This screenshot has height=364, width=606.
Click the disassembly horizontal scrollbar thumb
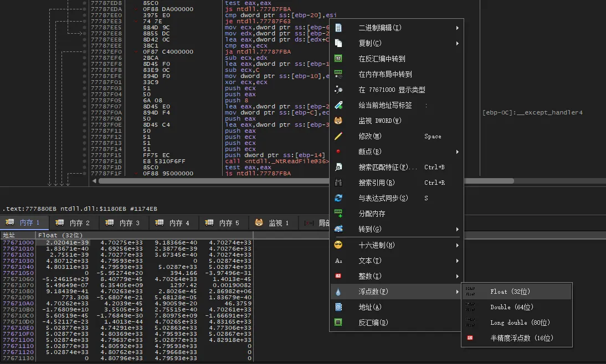pyautogui.click(x=306, y=181)
